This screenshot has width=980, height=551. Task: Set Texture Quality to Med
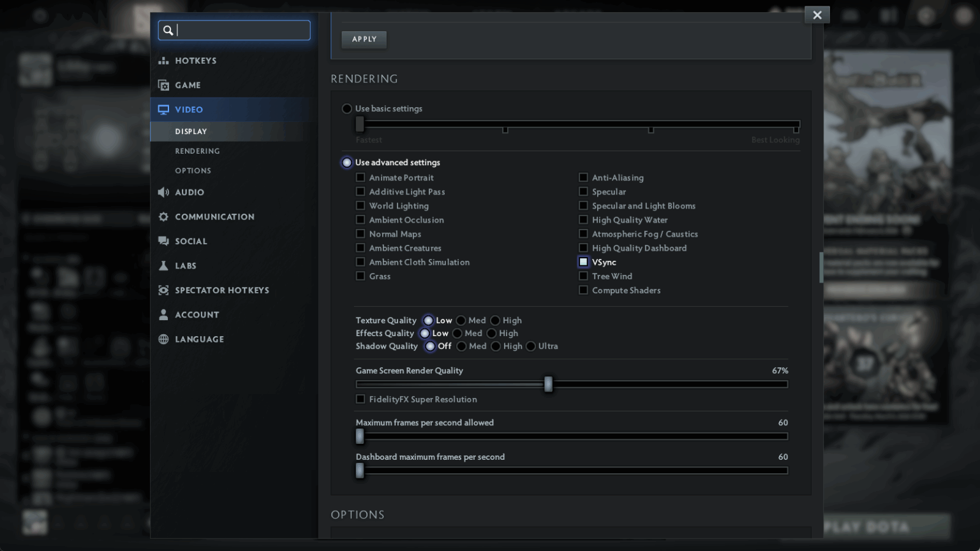click(x=461, y=320)
